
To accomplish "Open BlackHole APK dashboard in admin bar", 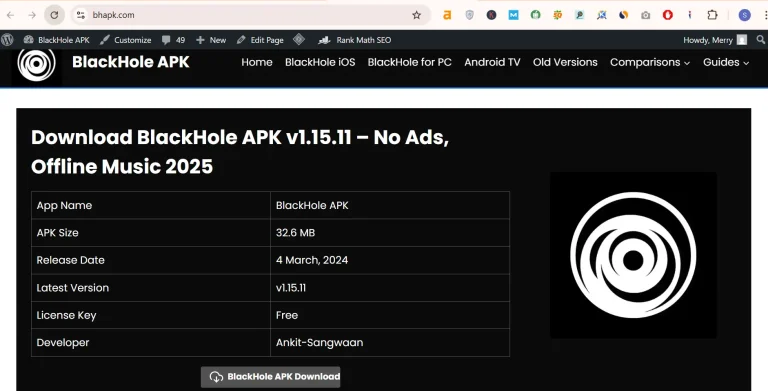I will tap(57, 40).
